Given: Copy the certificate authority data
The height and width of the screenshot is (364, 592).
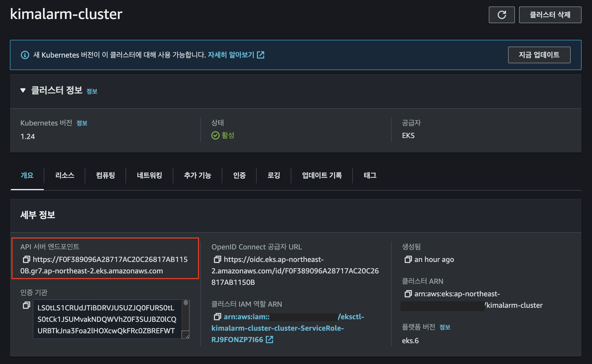Looking at the screenshot, I should tap(26, 305).
